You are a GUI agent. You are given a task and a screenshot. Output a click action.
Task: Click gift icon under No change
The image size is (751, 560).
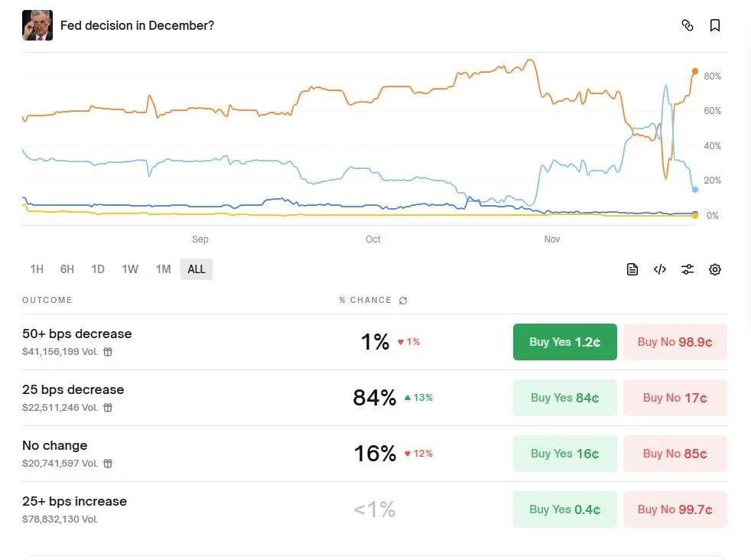108,464
